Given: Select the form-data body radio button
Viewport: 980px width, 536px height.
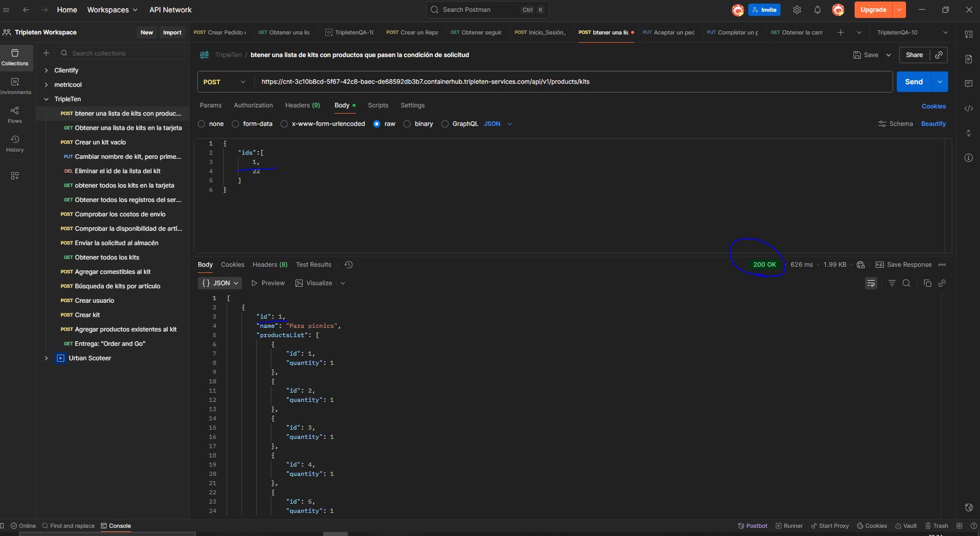Looking at the screenshot, I should [x=235, y=124].
